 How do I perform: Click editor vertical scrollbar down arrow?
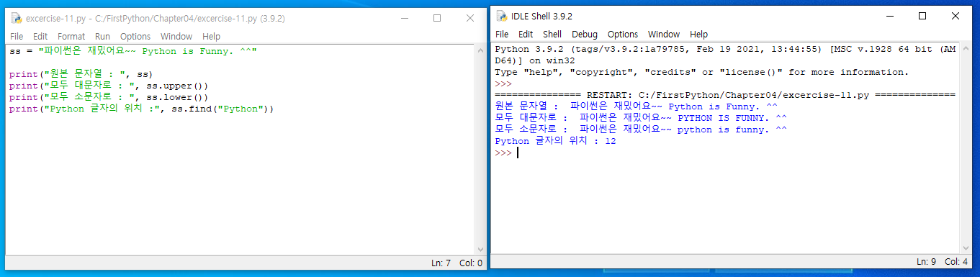point(481,249)
